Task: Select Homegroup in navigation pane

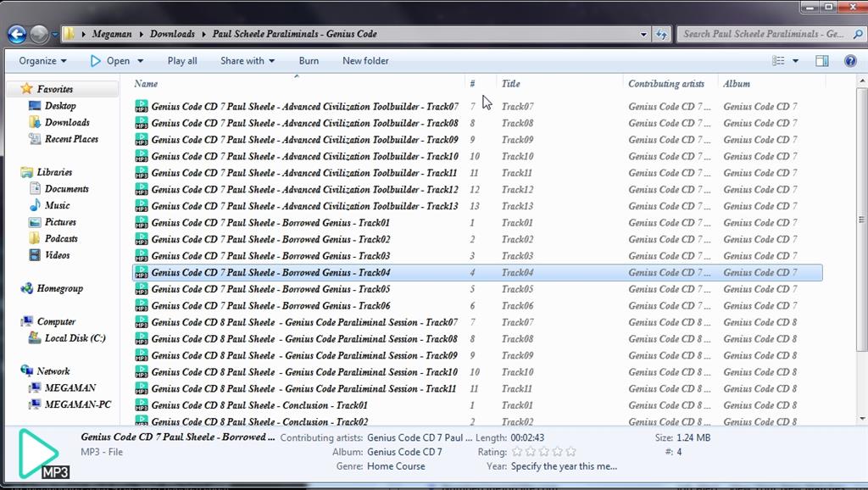Action: [x=60, y=288]
